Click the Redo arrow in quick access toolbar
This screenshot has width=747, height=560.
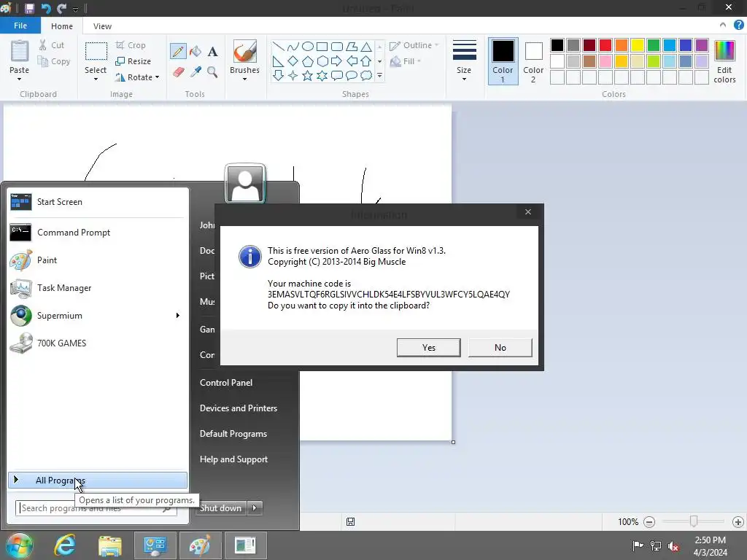pos(61,8)
